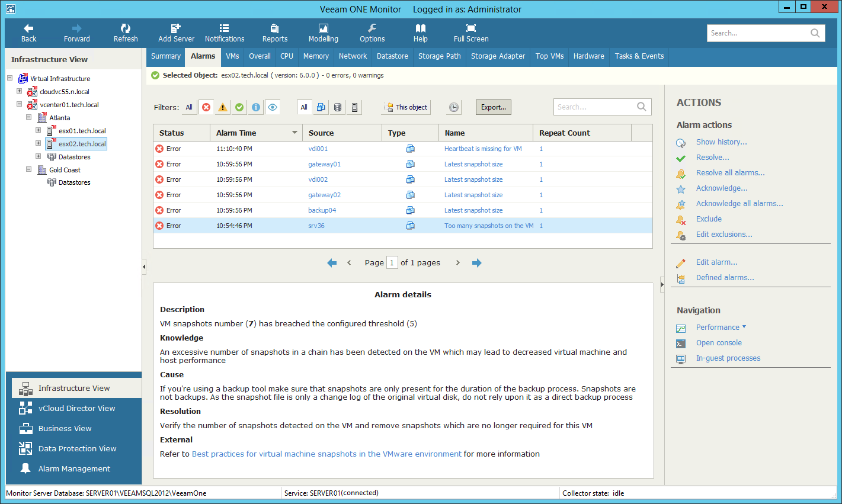Collapse the Atlanta datacenter node
Image resolution: width=842 pixels, height=504 pixels.
[x=28, y=117]
